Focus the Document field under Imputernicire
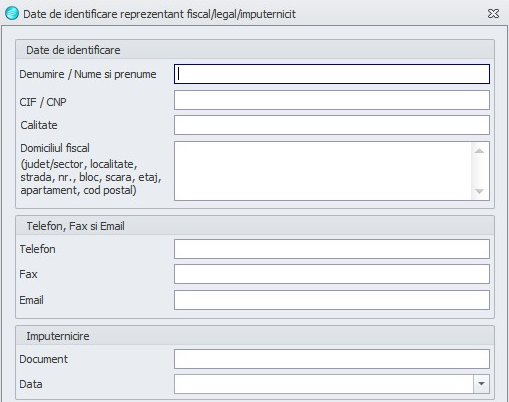Viewport: 509px width, 402px height. [332, 359]
